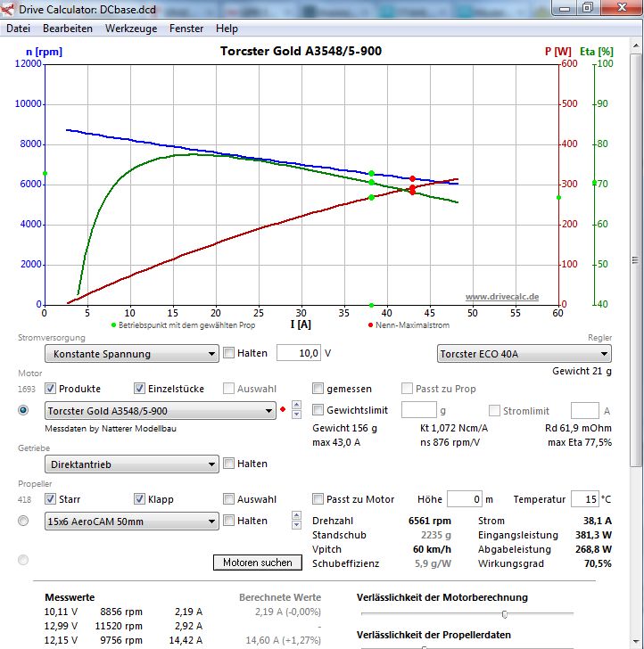Click the Rd 61,9 mOhm value
The image size is (644, 649).
(x=578, y=428)
